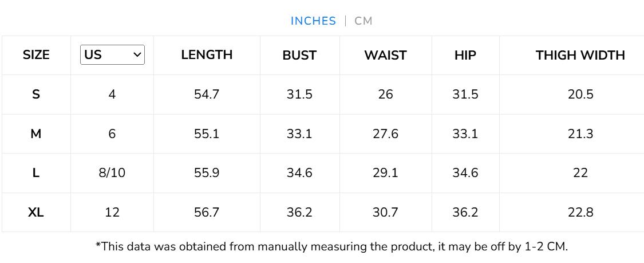Click the 8/10 US size cell

[112, 173]
